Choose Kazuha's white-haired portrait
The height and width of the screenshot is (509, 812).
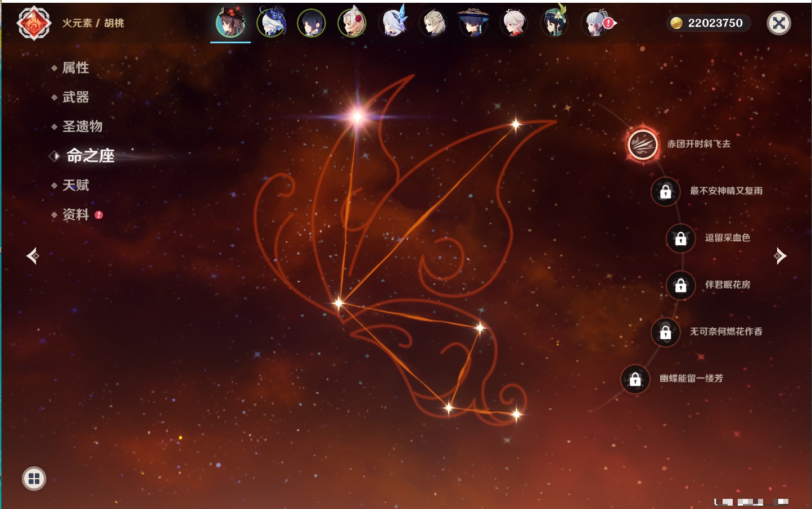coord(514,23)
